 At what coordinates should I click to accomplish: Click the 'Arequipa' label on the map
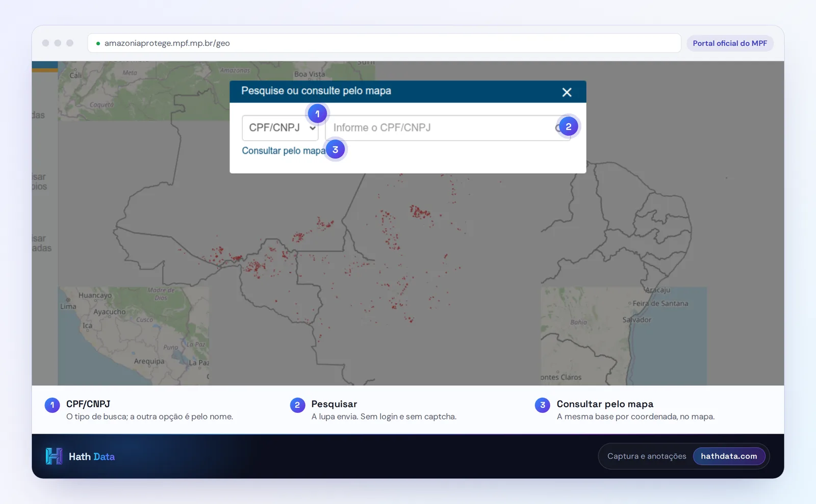(149, 361)
